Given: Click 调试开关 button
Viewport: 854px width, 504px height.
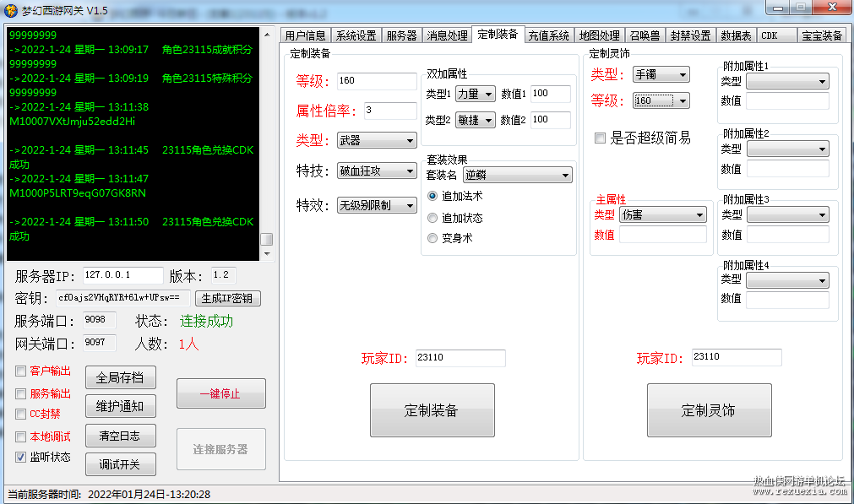Looking at the screenshot, I should pos(120,464).
